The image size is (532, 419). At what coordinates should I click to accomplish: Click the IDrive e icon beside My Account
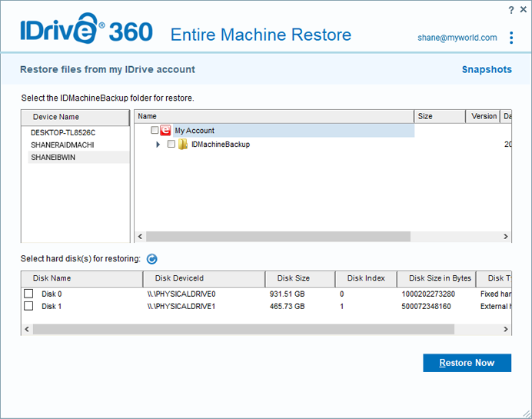click(165, 130)
